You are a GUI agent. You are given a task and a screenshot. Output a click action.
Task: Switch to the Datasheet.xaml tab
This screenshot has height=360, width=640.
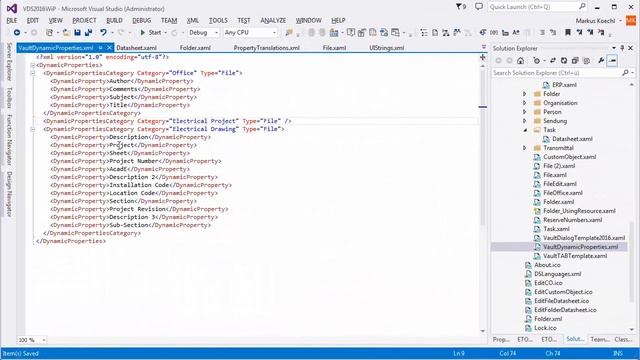point(136,48)
